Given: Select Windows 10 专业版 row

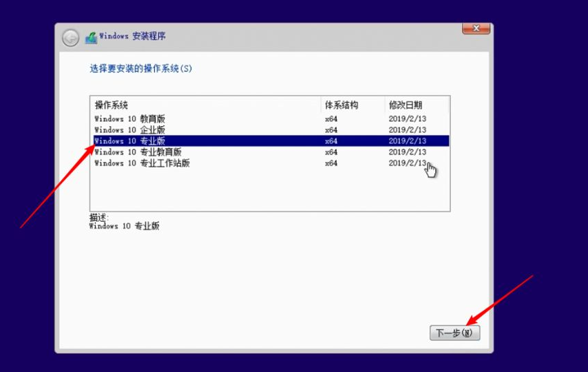Looking at the screenshot, I should point(271,141).
